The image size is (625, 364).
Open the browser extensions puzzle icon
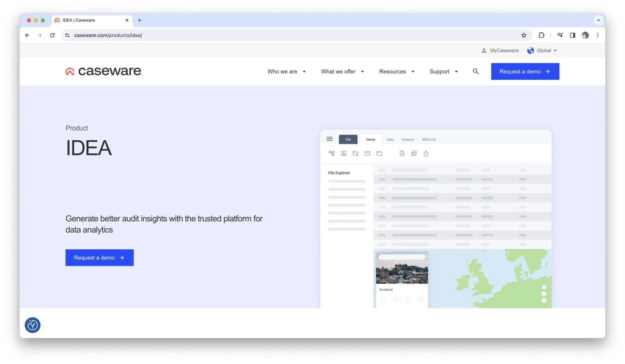click(541, 35)
